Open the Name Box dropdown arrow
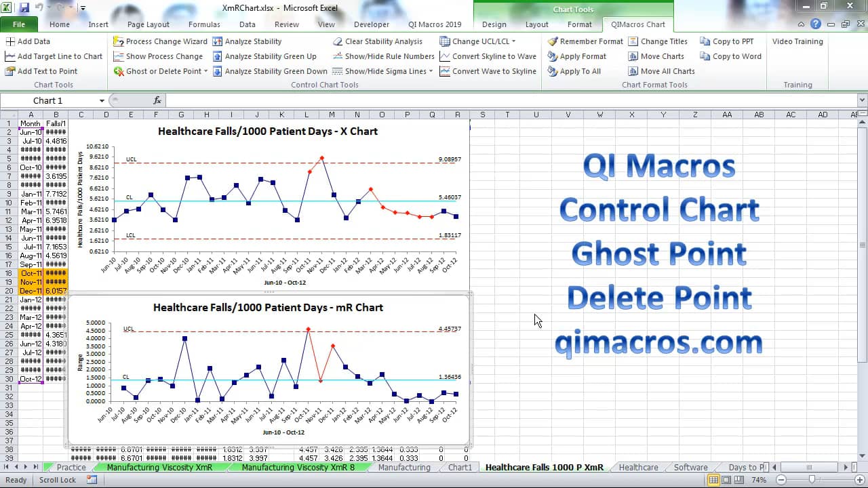This screenshot has height=488, width=868. tap(102, 101)
